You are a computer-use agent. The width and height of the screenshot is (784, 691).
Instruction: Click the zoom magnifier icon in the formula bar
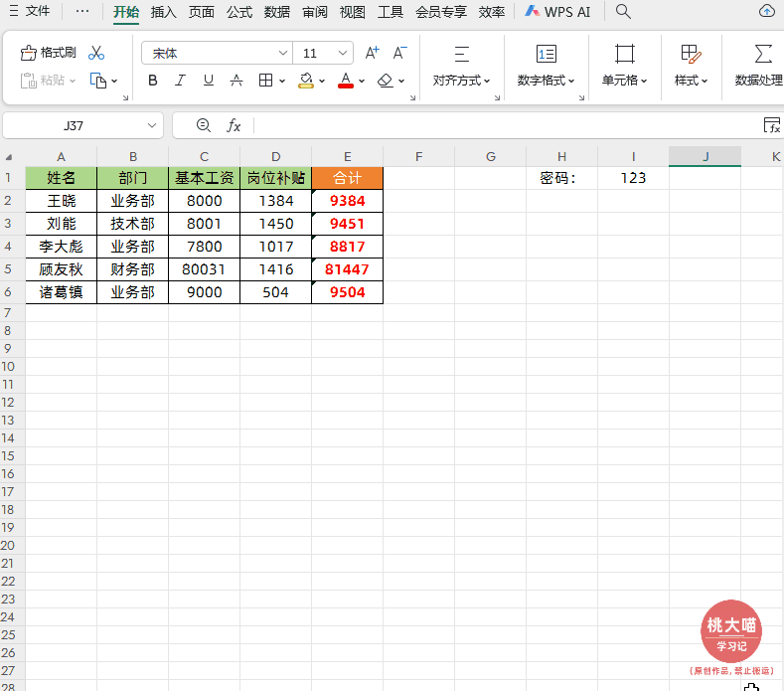[203, 125]
